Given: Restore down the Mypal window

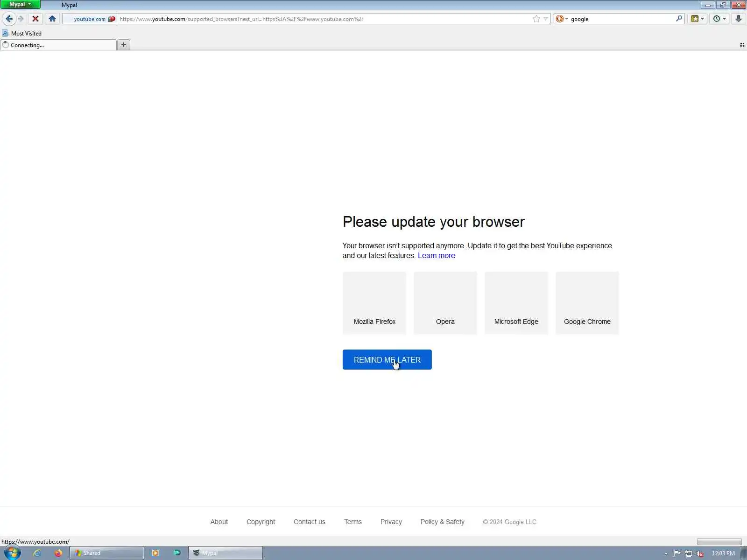Looking at the screenshot, I should pyautogui.click(x=723, y=5).
